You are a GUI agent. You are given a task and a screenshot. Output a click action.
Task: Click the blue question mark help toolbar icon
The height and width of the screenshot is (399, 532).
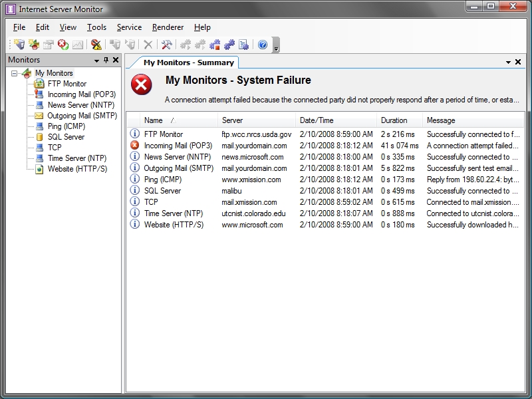pyautogui.click(x=263, y=45)
